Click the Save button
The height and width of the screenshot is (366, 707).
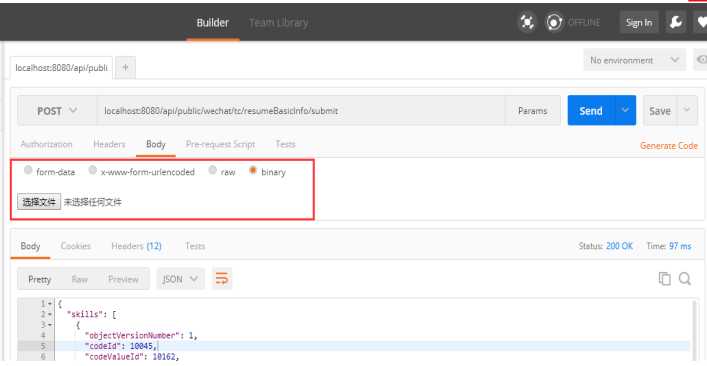pos(660,110)
